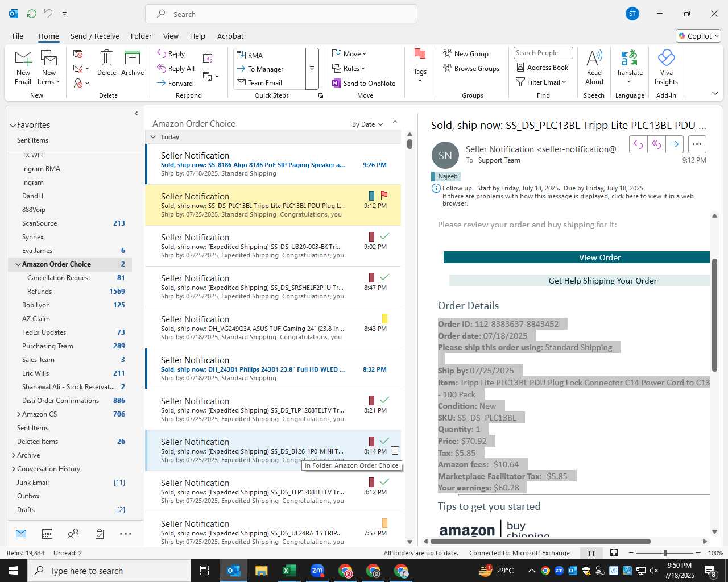728x582 pixels.
Task: Click reply all in reading pane header
Action: coord(656,144)
